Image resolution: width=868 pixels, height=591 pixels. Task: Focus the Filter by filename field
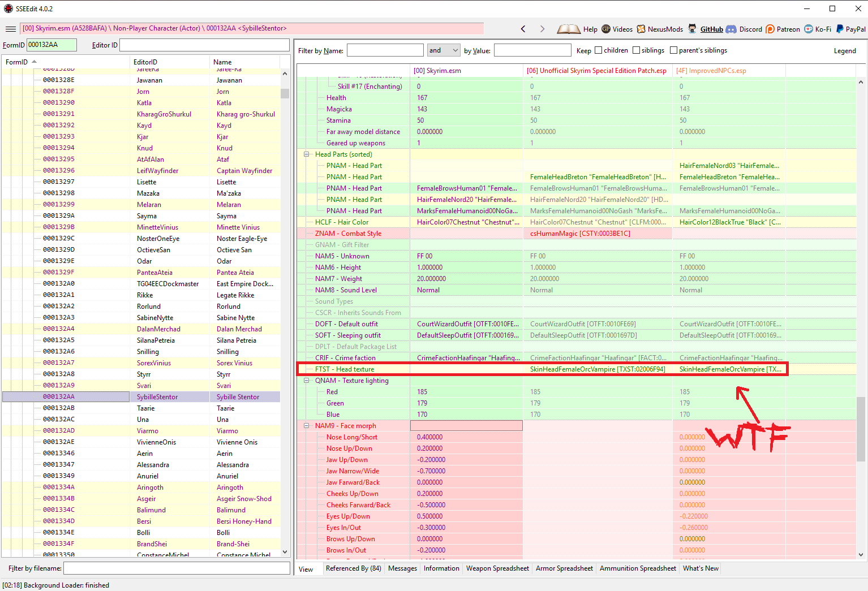tap(177, 568)
